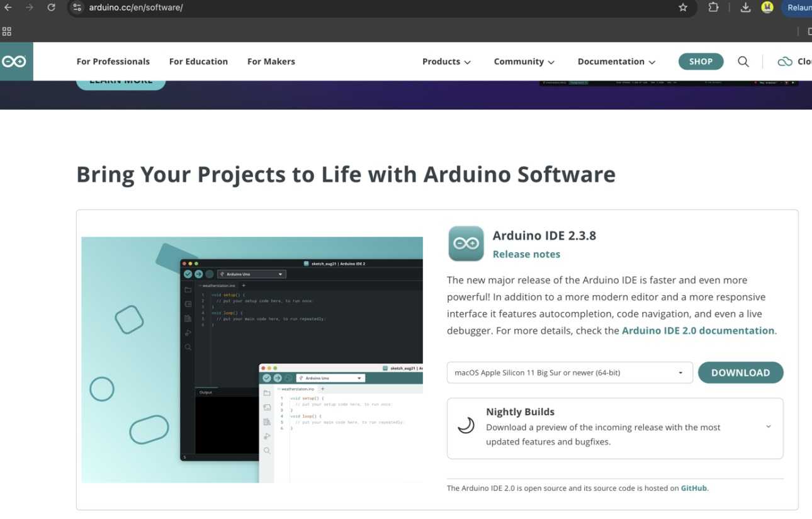812x519 pixels.
Task: Click the Arduino IDE screenshot image
Action: click(252, 360)
